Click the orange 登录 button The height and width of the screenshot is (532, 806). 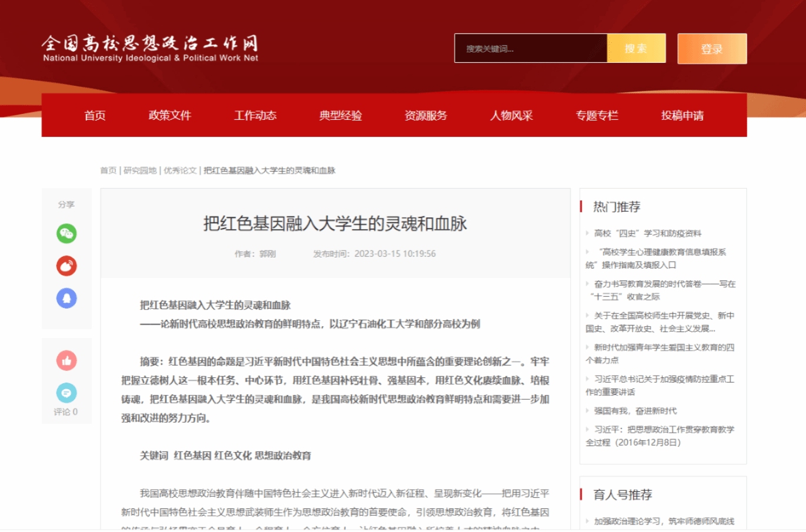coord(712,49)
